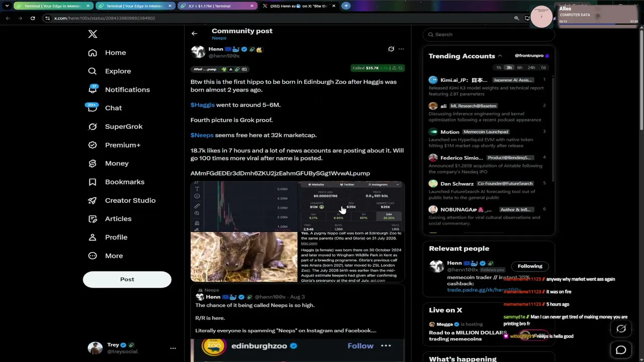The image size is (644, 362).
Task: Open options dots next to edinburghzoo Follow
Action: click(x=386, y=346)
